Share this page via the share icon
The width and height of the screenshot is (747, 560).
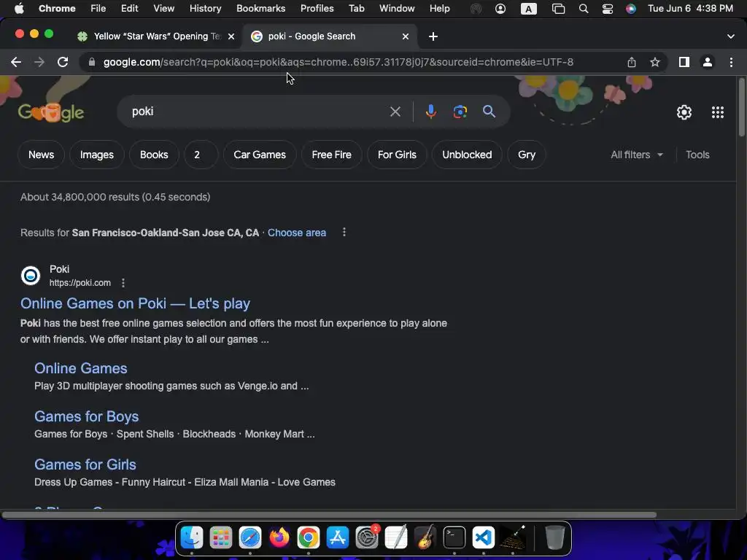[631, 62]
